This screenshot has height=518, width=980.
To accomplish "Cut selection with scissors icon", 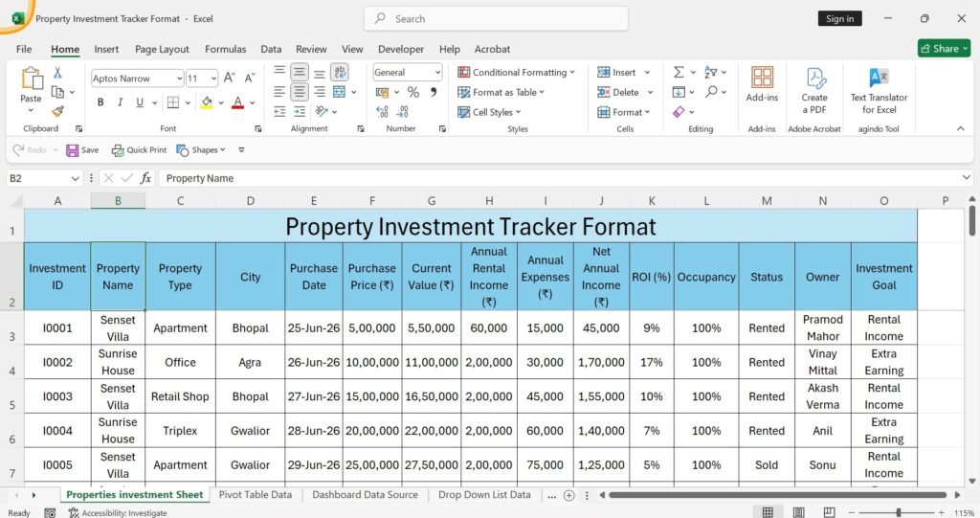I will pos(57,73).
